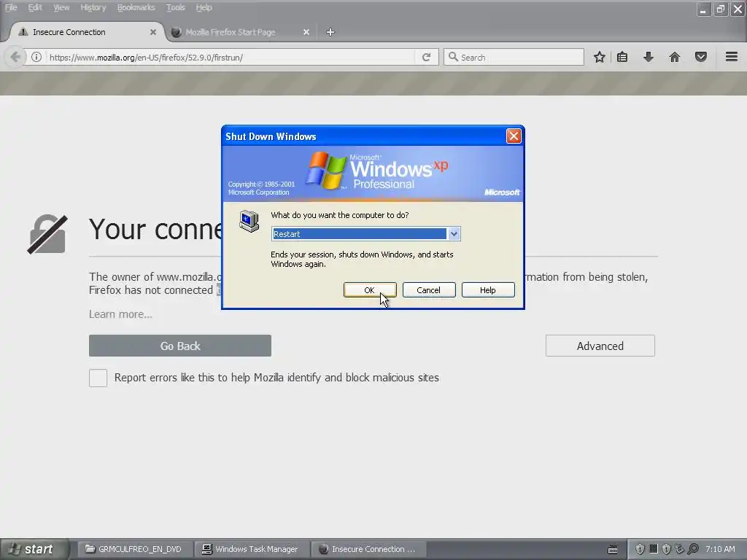Close the Mozilla Firefox Start Page tab
Image resolution: width=747 pixels, height=560 pixels.
pyautogui.click(x=306, y=32)
